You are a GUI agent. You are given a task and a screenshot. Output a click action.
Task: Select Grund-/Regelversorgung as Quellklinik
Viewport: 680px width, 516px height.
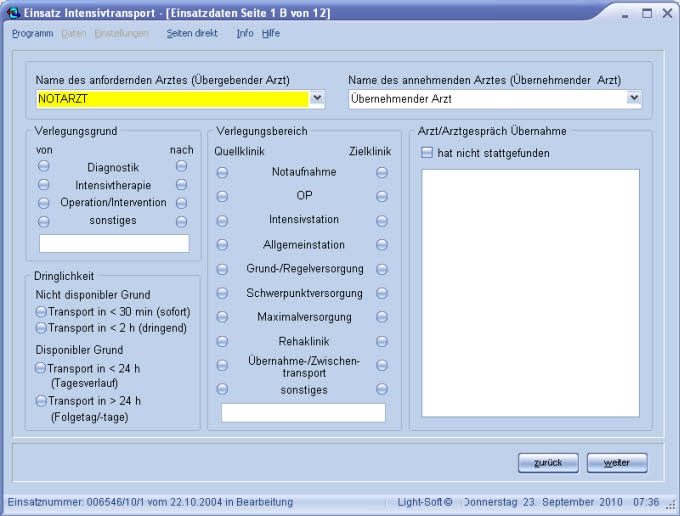[222, 269]
